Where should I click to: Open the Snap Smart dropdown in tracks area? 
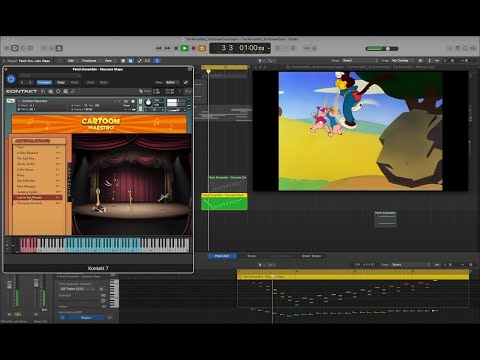click(x=360, y=61)
